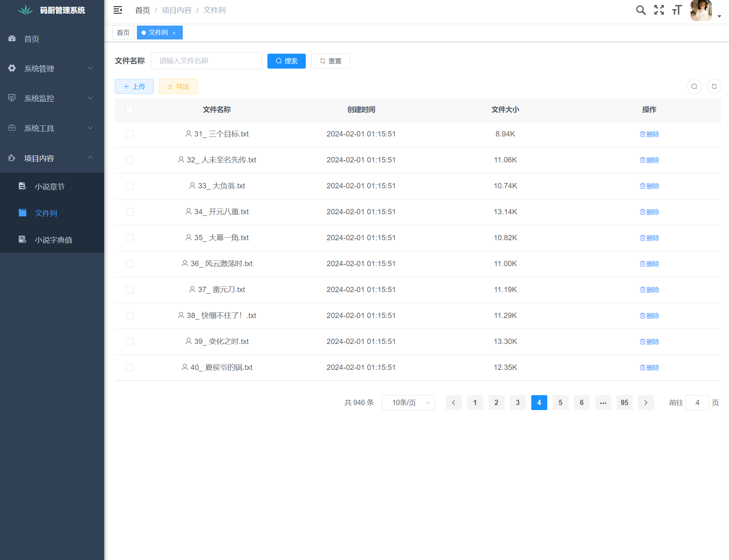Click the 前往 page number input
729x560 pixels.
(x=697, y=403)
